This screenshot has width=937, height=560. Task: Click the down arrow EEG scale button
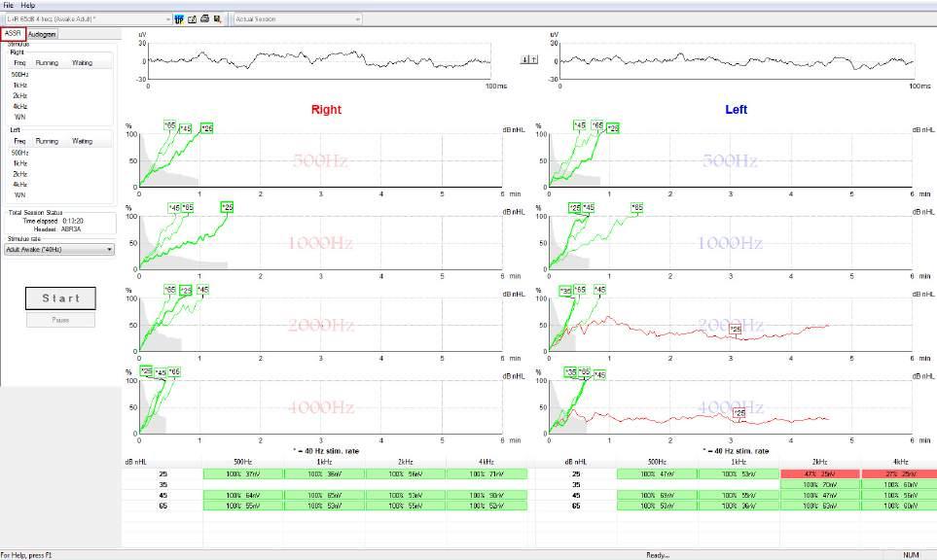tap(524, 59)
